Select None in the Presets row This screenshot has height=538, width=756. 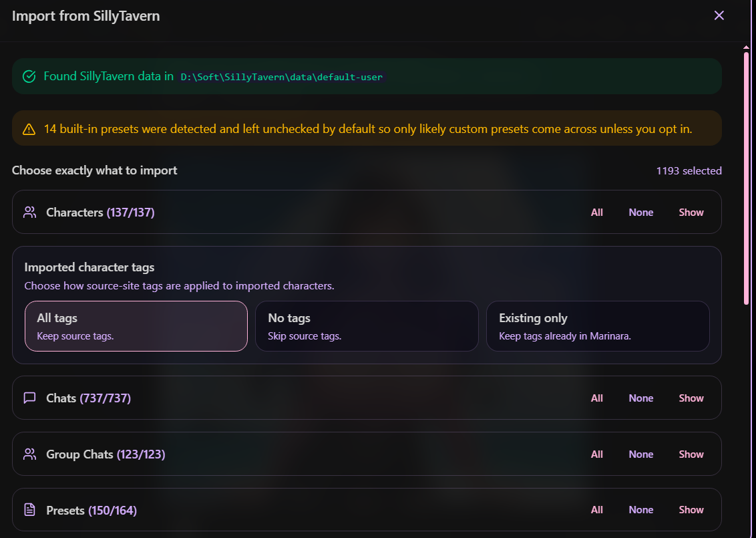[x=640, y=509]
